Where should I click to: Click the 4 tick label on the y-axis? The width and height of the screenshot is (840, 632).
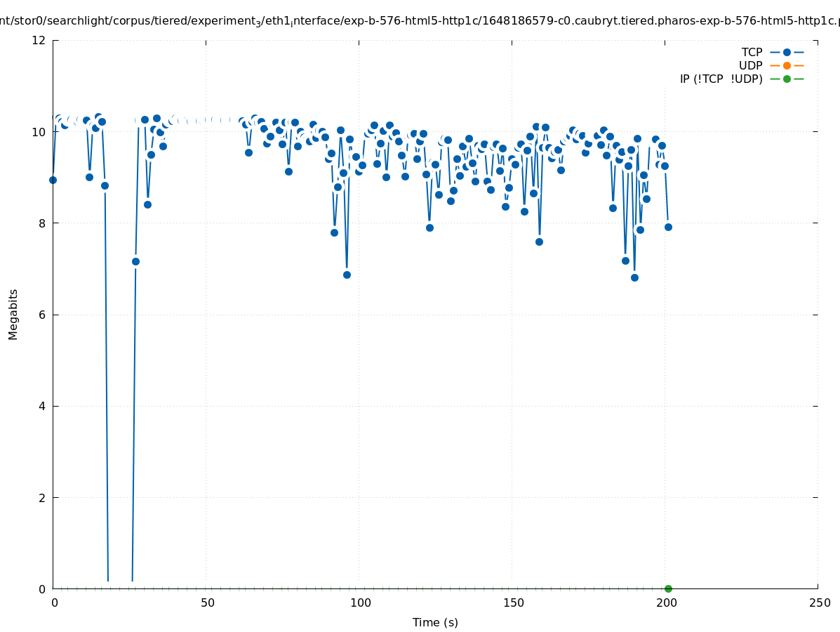point(42,406)
